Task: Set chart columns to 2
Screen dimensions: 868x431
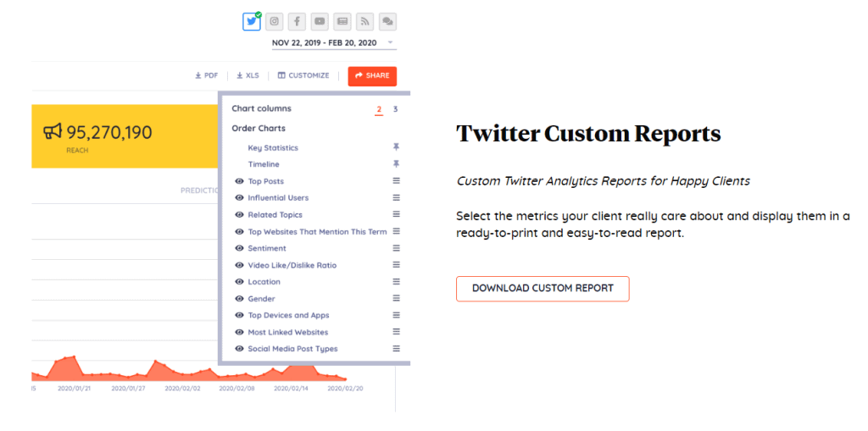Action: (x=379, y=109)
